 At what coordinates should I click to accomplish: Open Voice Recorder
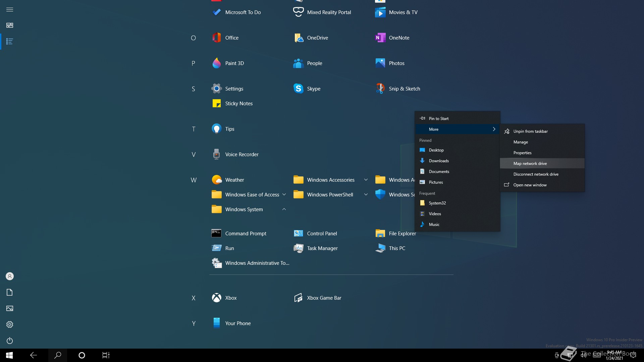pyautogui.click(x=235, y=155)
